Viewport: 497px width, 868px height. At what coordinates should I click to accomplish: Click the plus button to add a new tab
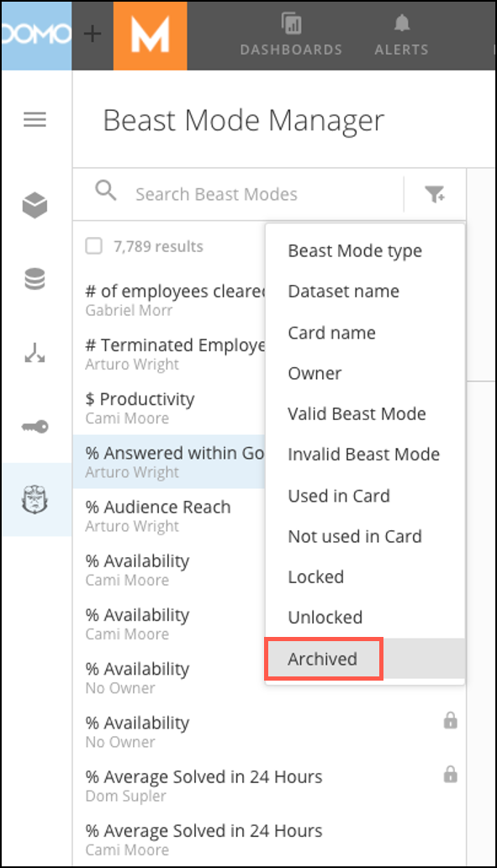click(91, 34)
